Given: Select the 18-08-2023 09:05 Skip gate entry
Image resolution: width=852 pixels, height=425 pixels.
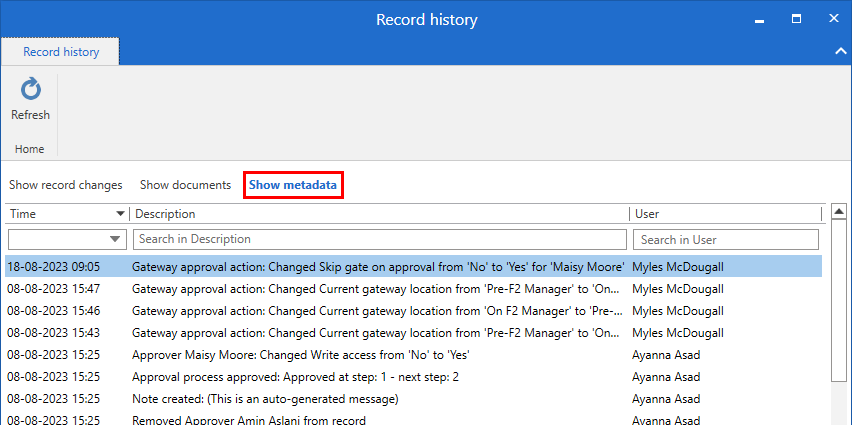Looking at the screenshot, I should pos(378,267).
